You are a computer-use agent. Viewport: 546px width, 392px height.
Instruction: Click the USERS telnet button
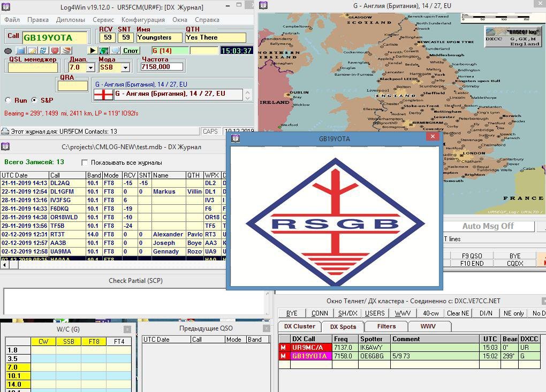[x=375, y=313]
